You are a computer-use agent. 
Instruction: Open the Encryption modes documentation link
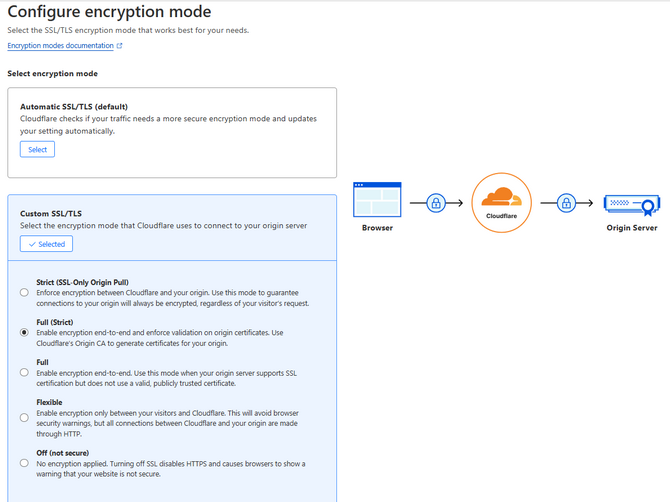pyautogui.click(x=60, y=46)
